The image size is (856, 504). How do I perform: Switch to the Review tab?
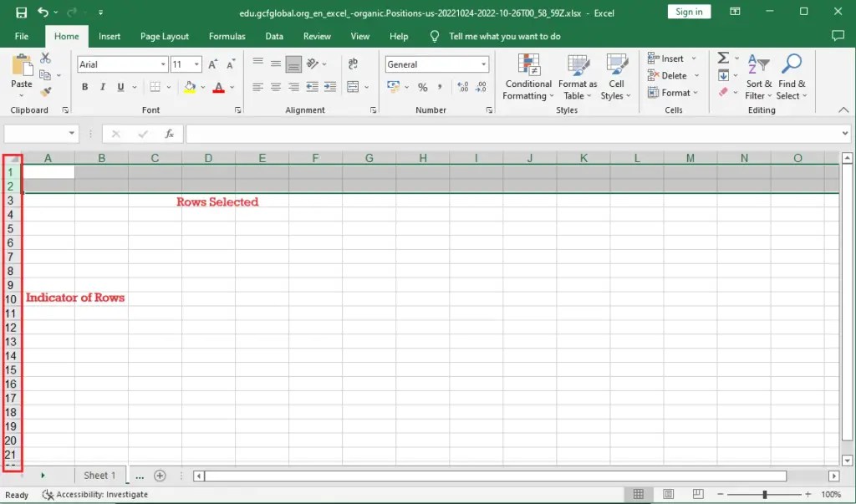[x=317, y=36]
